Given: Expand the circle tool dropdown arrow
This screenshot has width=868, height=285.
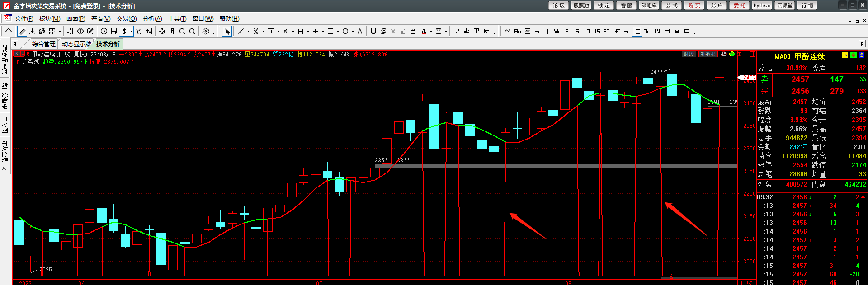Looking at the screenshot, I should (353, 32).
